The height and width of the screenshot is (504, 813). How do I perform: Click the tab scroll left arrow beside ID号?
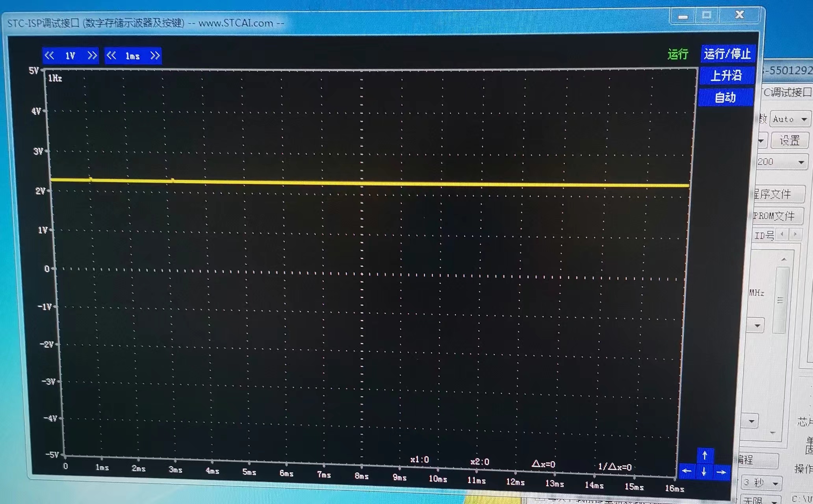(782, 234)
